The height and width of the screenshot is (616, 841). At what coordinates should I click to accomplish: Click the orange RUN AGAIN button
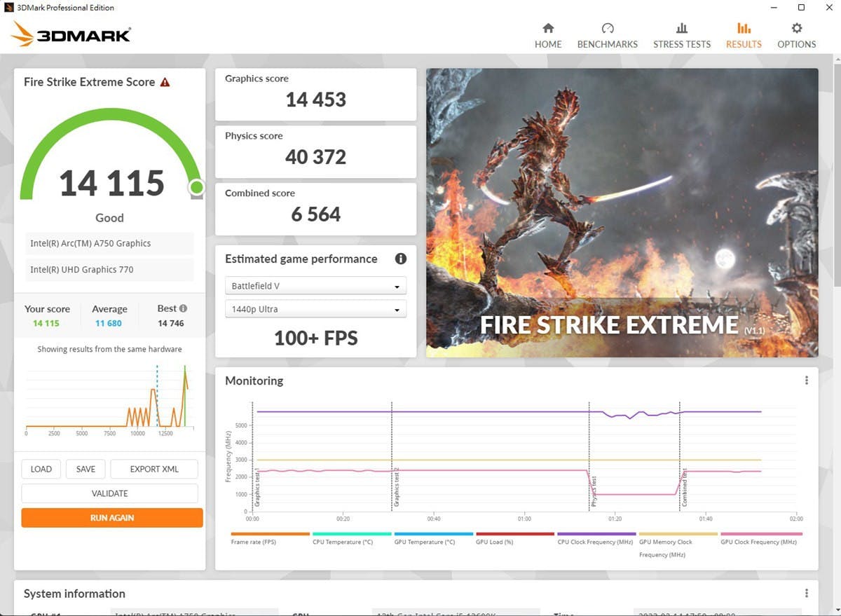click(x=112, y=518)
